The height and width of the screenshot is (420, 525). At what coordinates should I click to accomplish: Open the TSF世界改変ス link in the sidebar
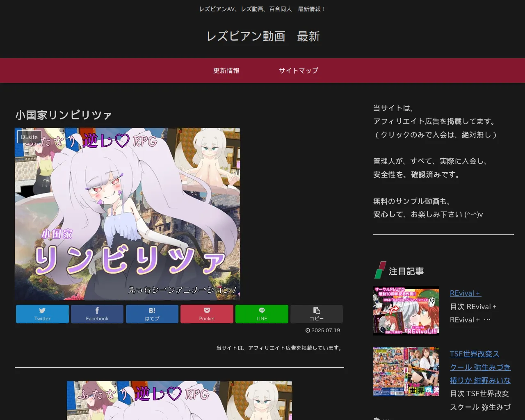pyautogui.click(x=475, y=354)
